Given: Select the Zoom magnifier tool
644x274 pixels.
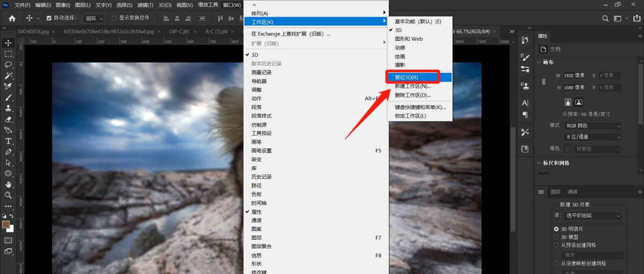Looking at the screenshot, I should (x=8, y=195).
